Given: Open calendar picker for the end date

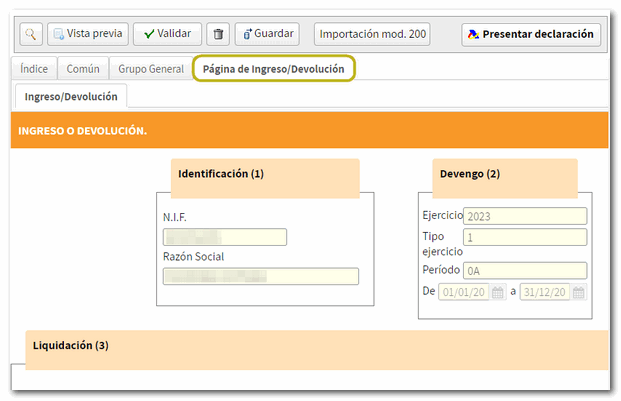Looking at the screenshot, I should coord(578,292).
